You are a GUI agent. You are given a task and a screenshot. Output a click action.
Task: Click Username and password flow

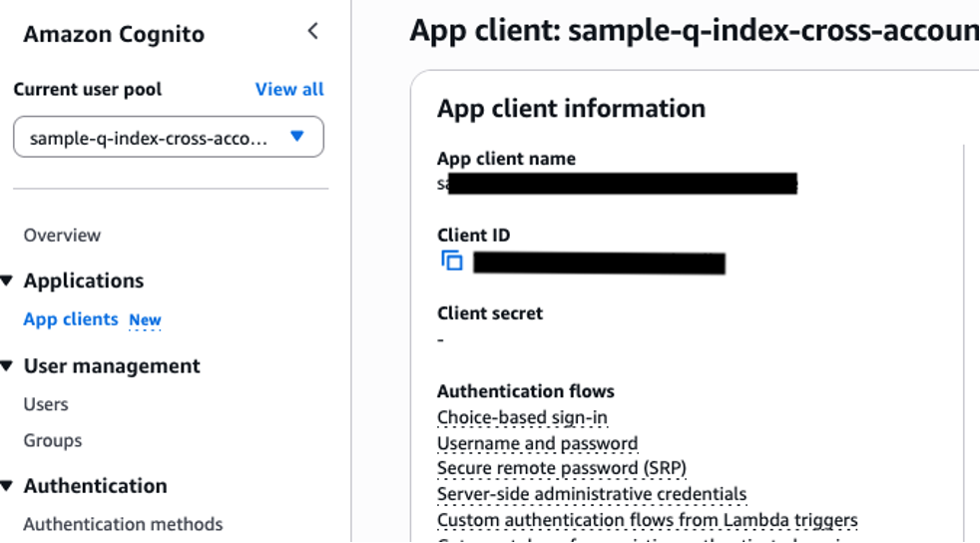[x=538, y=443]
